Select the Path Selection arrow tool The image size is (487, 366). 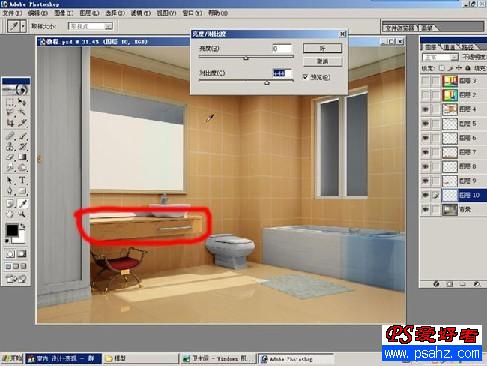pyautogui.click(x=10, y=180)
